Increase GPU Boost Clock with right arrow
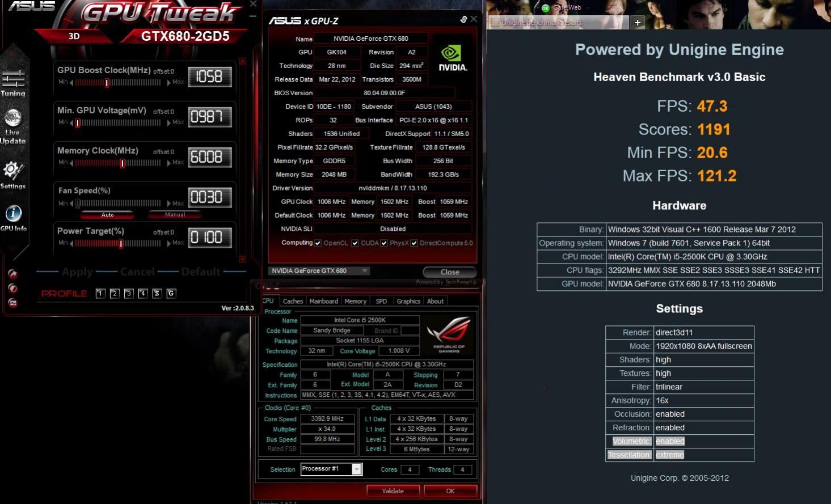 click(168, 83)
